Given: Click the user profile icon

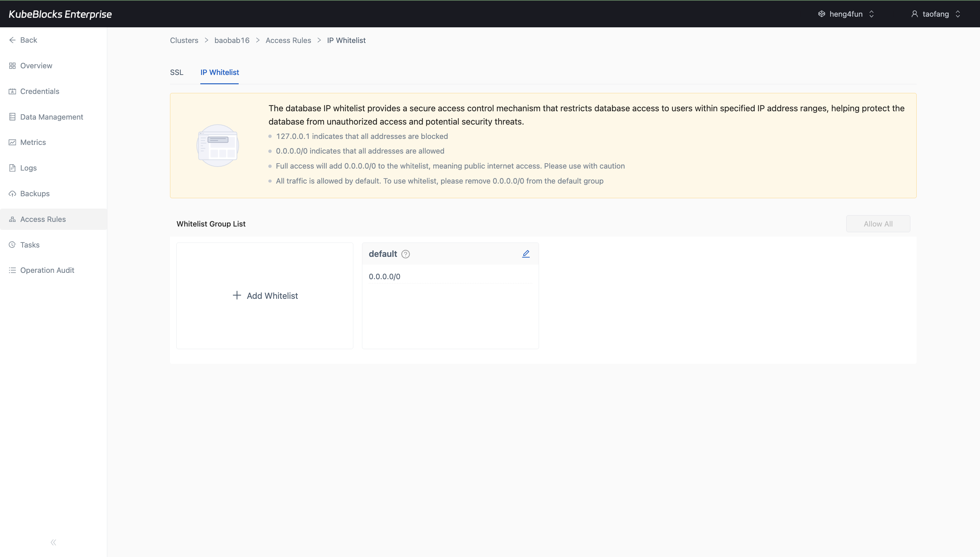Looking at the screenshot, I should [x=915, y=14].
